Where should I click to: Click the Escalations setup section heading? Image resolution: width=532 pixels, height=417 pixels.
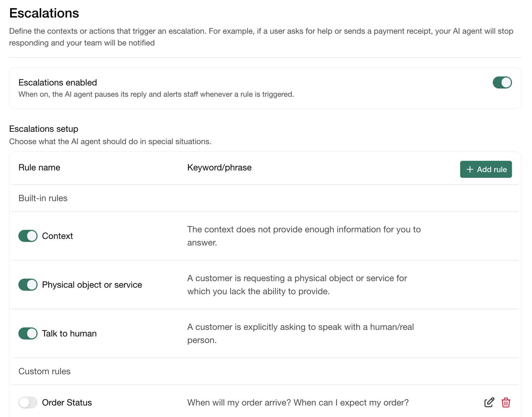pyautogui.click(x=44, y=129)
